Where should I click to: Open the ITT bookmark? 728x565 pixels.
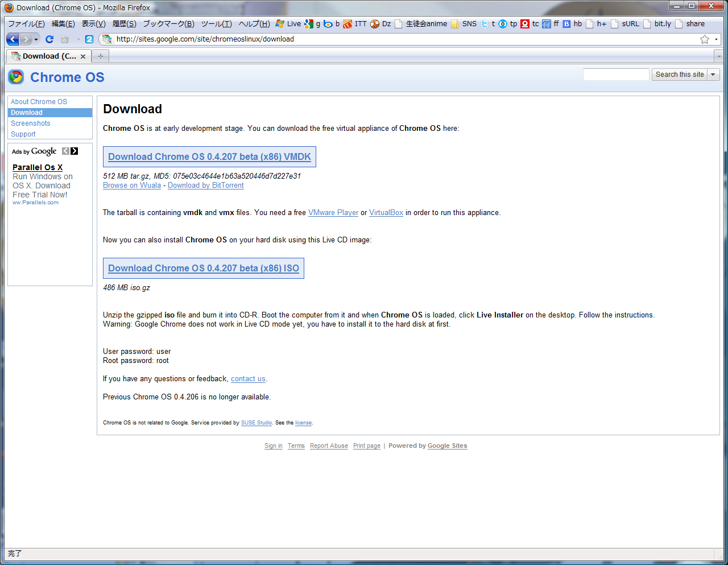[x=355, y=24]
